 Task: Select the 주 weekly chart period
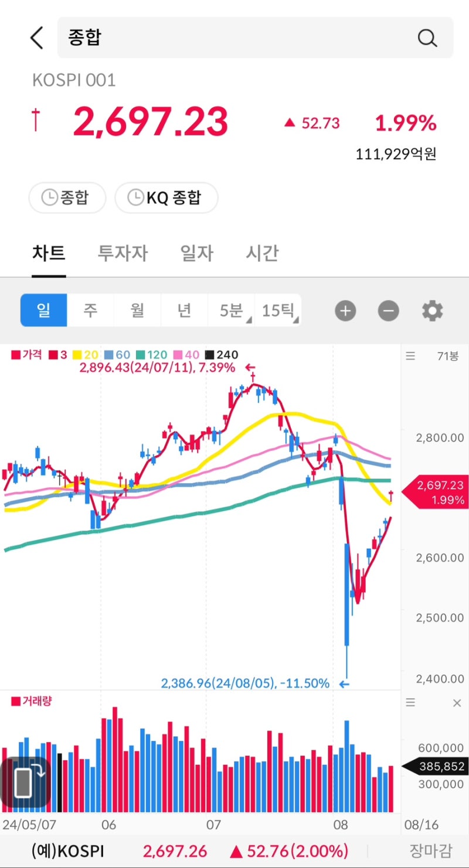[90, 310]
